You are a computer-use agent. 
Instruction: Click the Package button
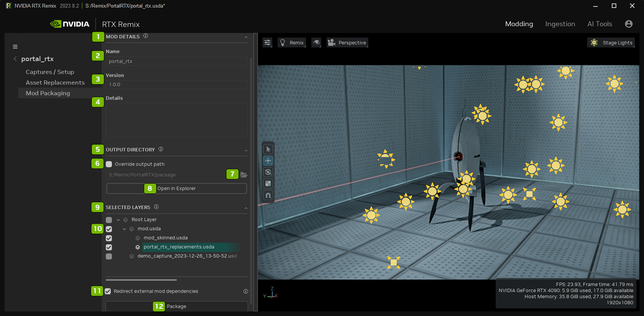coord(177,307)
